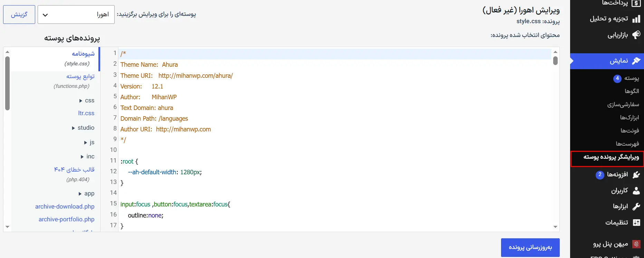
Task: Click the بازاریابی megaphone icon
Action: [636, 35]
